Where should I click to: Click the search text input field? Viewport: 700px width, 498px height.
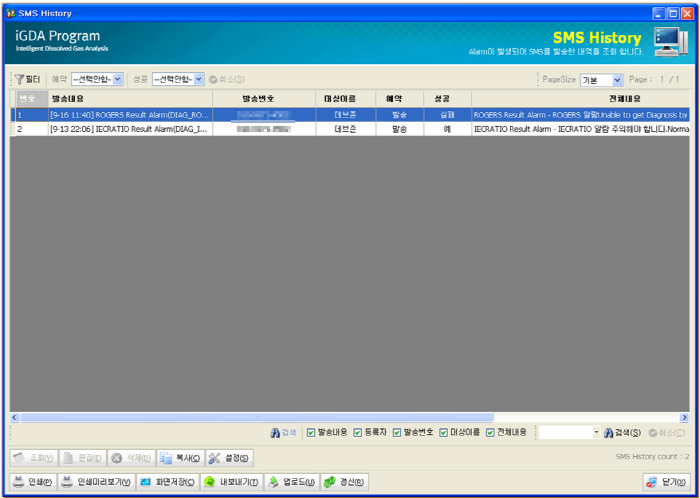pyautogui.click(x=565, y=433)
